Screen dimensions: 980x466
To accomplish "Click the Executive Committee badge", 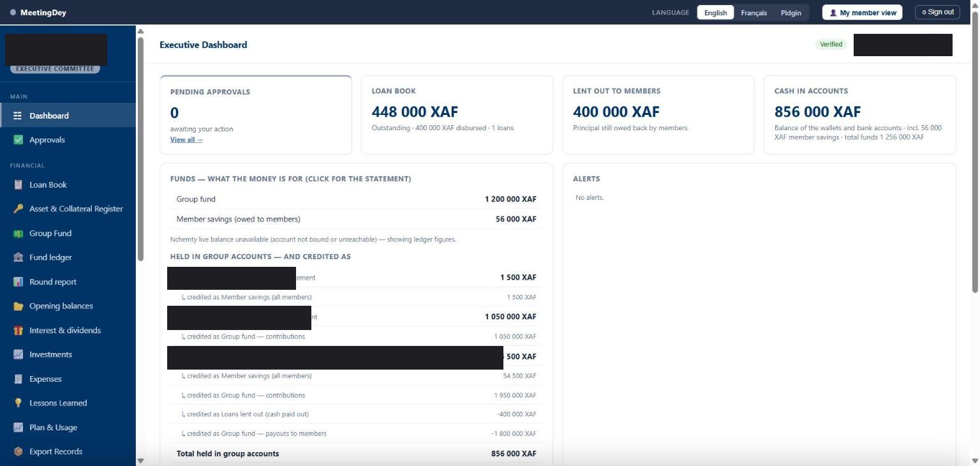I will click(55, 69).
